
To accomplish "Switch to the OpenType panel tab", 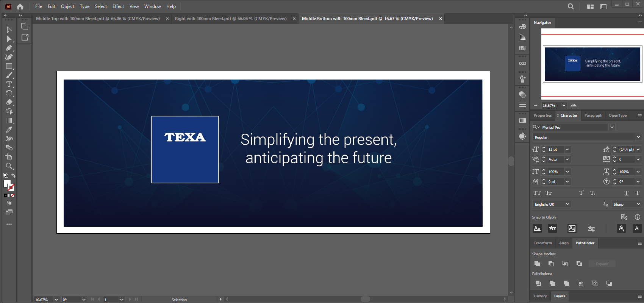I will pyautogui.click(x=617, y=116).
